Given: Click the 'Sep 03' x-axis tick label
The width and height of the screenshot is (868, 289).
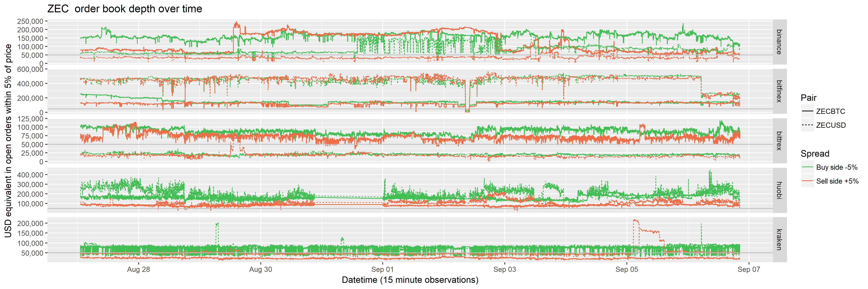Looking at the screenshot, I should point(504,270).
